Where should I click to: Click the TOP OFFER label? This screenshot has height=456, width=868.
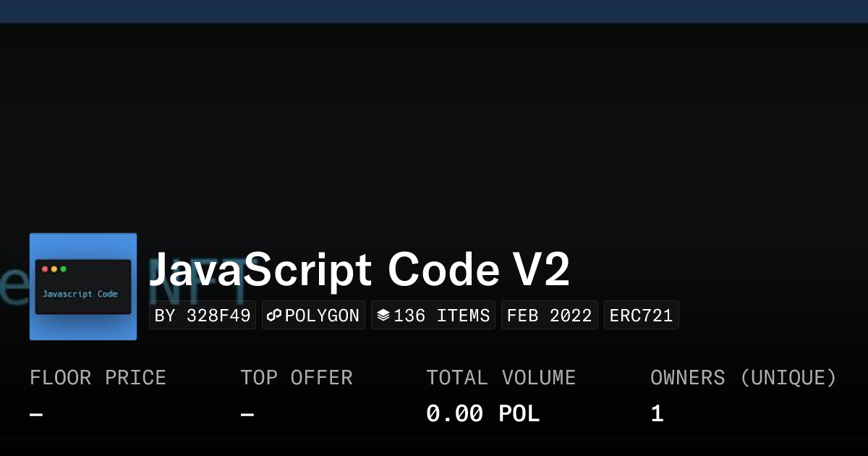point(297,378)
